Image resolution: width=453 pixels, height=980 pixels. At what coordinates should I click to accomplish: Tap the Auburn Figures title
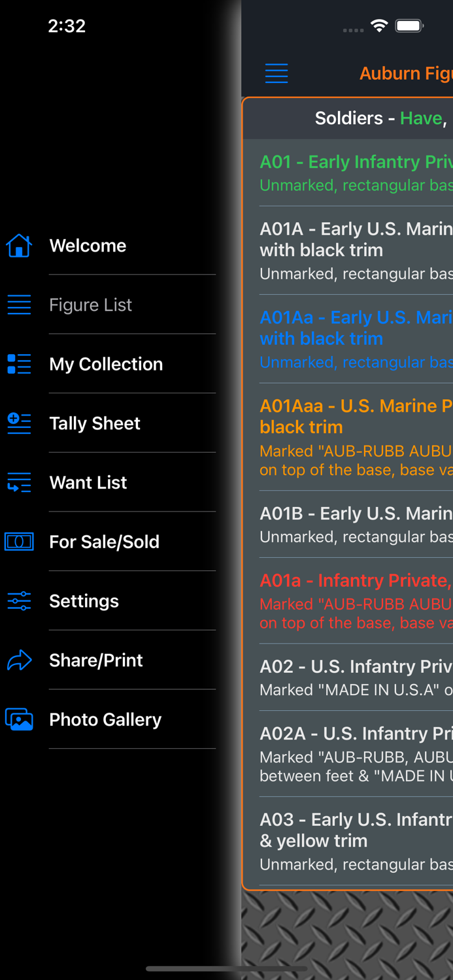coord(406,73)
